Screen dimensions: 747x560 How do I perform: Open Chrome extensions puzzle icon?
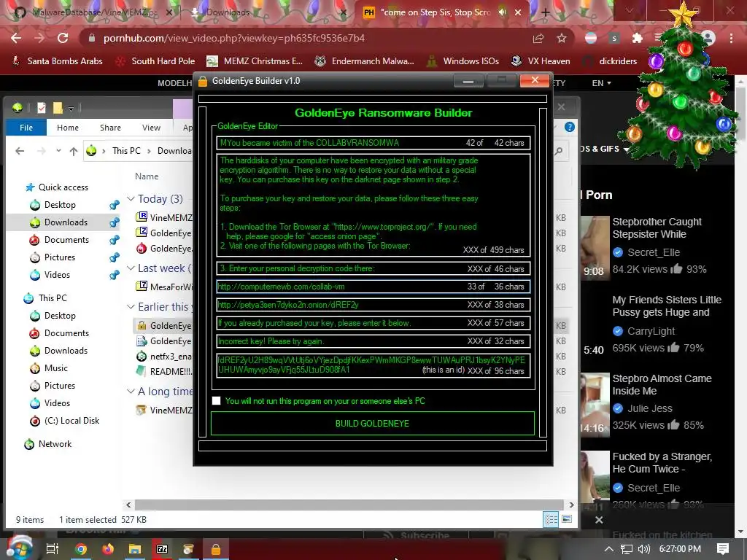(x=638, y=38)
